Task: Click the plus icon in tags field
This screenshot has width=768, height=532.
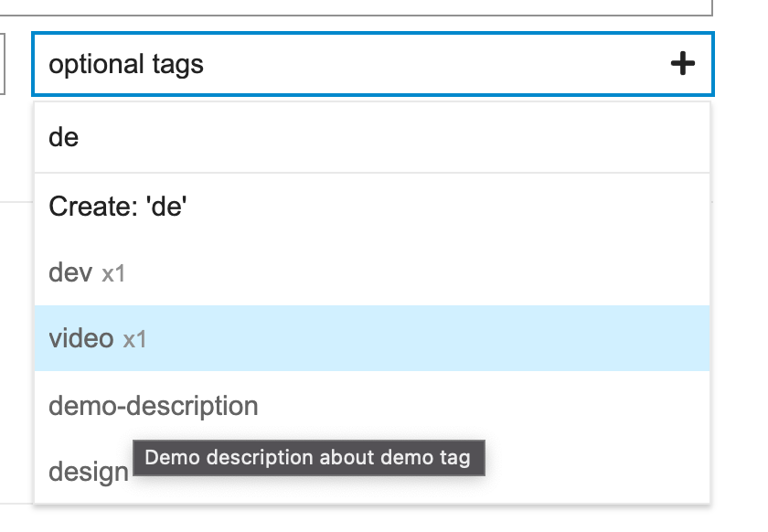Action: point(683,64)
